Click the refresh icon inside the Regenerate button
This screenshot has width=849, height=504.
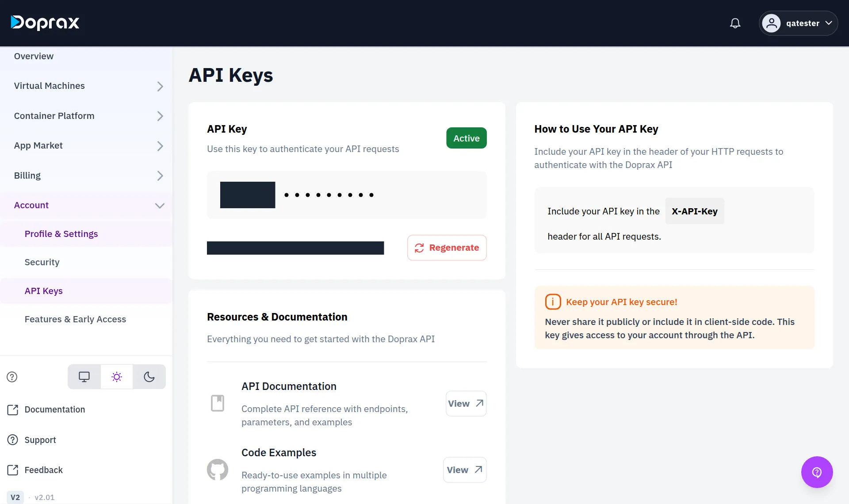tap(419, 248)
